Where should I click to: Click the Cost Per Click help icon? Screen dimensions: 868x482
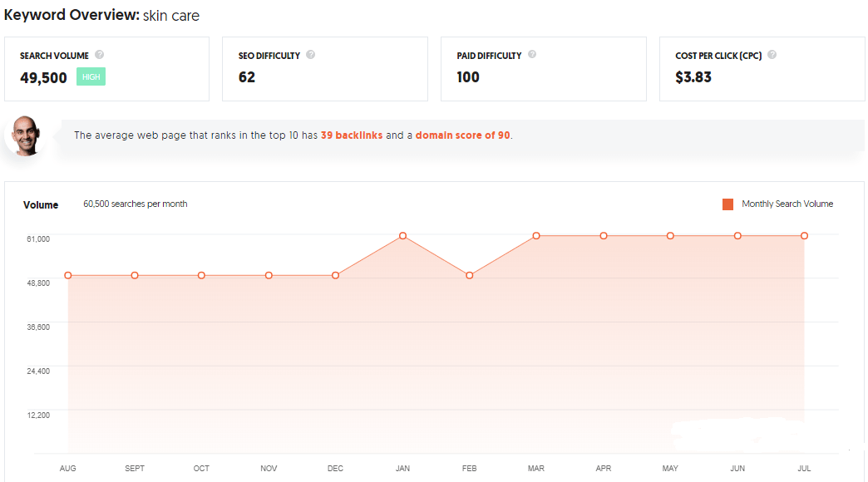tap(772, 55)
